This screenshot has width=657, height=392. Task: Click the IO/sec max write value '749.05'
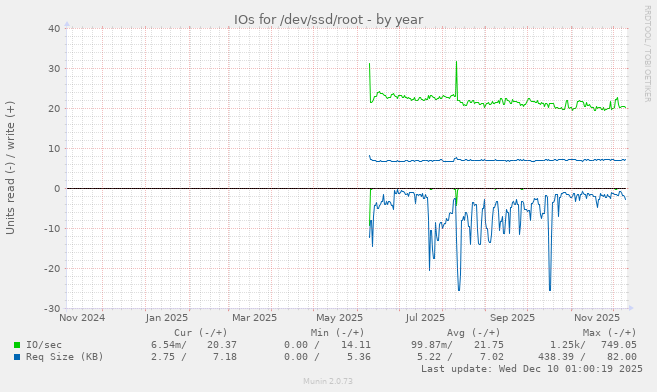pos(618,345)
